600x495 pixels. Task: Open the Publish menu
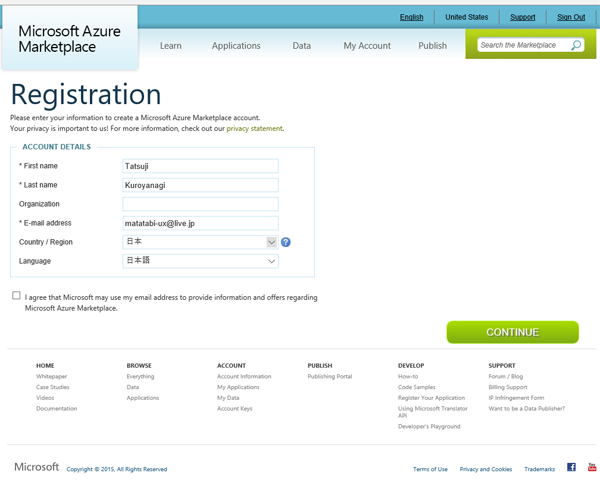[x=432, y=46]
